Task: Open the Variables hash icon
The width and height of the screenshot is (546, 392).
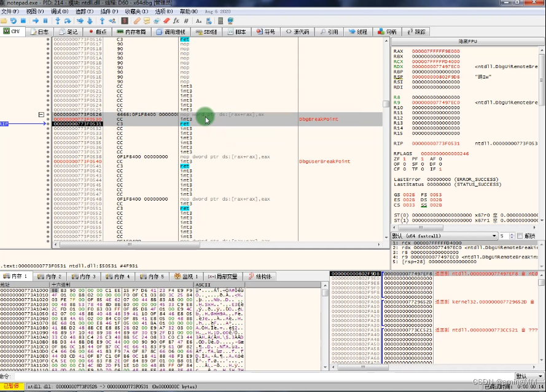Action: pyautogui.click(x=186, y=21)
